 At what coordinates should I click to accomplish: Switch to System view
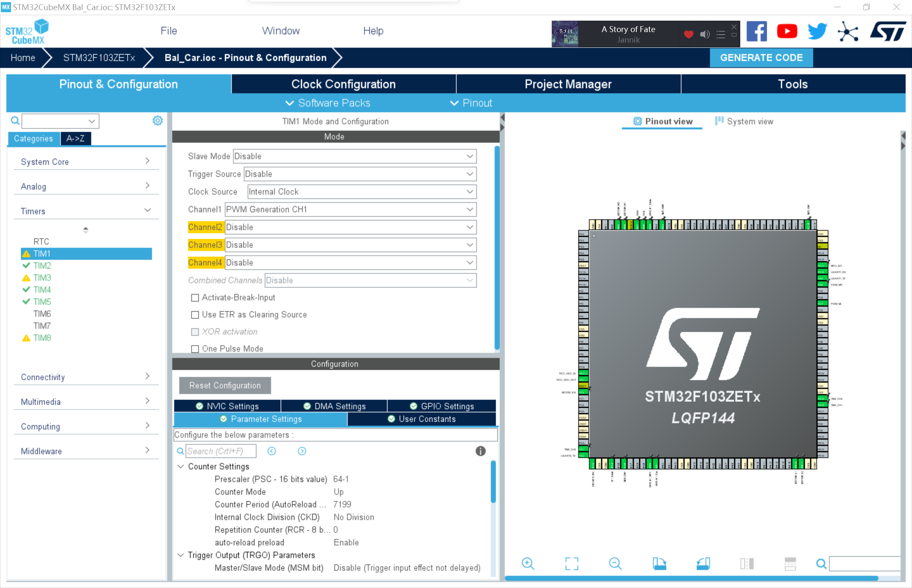tap(744, 122)
